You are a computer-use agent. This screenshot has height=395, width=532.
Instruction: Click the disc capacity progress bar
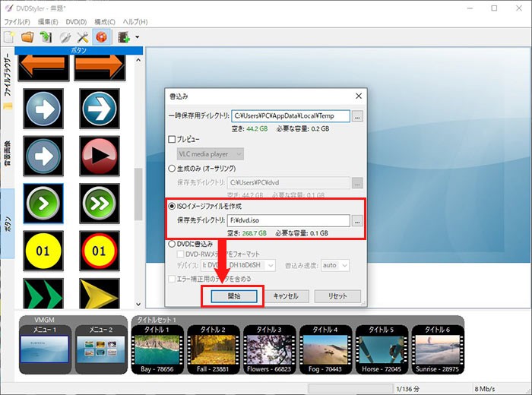pyautogui.click(x=350, y=389)
